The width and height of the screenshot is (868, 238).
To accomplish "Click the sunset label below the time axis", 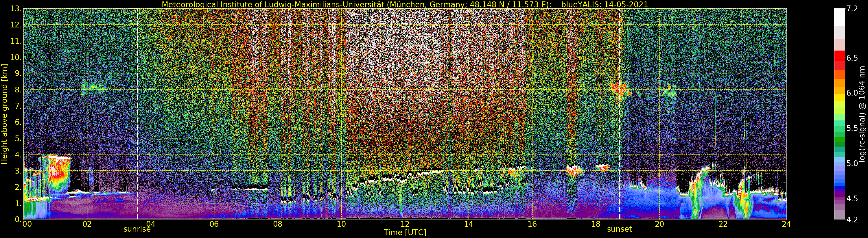I will (x=619, y=230).
